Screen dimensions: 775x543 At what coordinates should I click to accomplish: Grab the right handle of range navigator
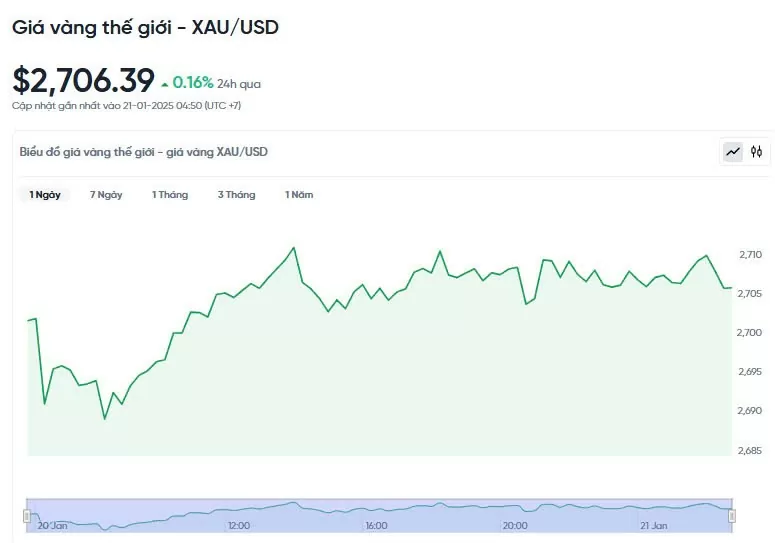732,516
